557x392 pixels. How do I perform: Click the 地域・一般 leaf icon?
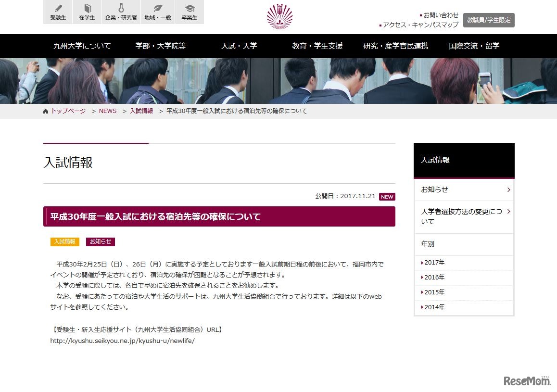(157, 12)
